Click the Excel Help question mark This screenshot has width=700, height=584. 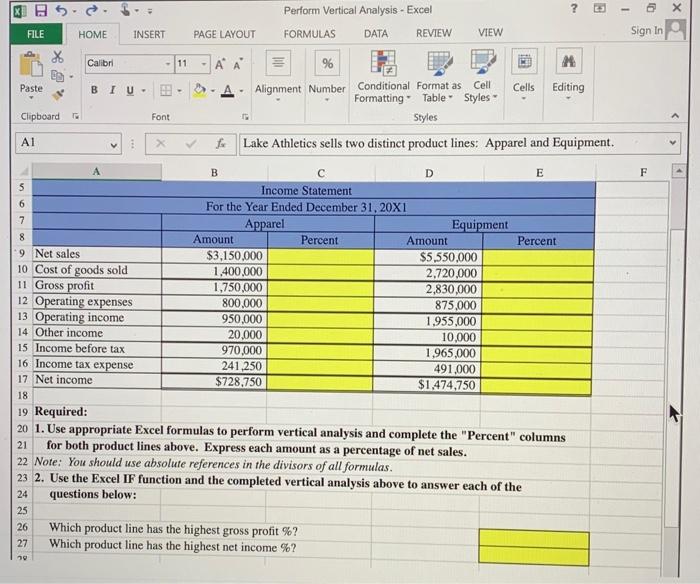[574, 8]
